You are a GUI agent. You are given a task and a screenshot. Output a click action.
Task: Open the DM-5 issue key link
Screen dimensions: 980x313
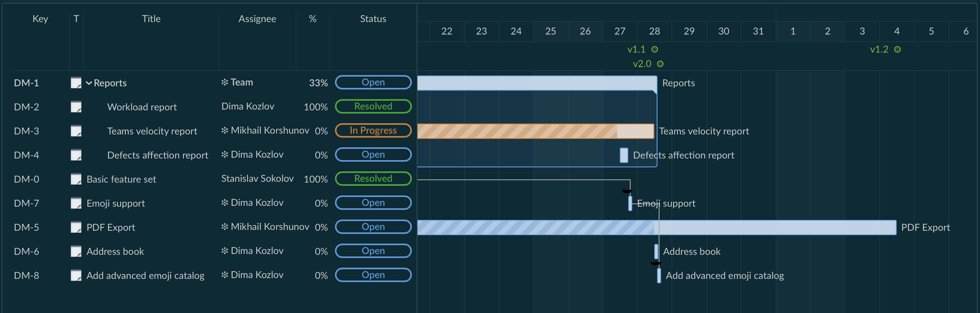click(26, 227)
